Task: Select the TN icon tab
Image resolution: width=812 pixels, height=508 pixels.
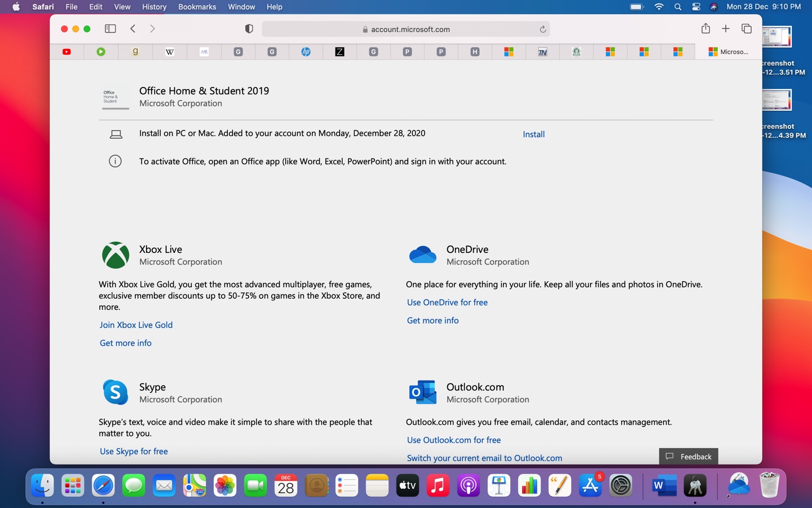Action: 542,52
